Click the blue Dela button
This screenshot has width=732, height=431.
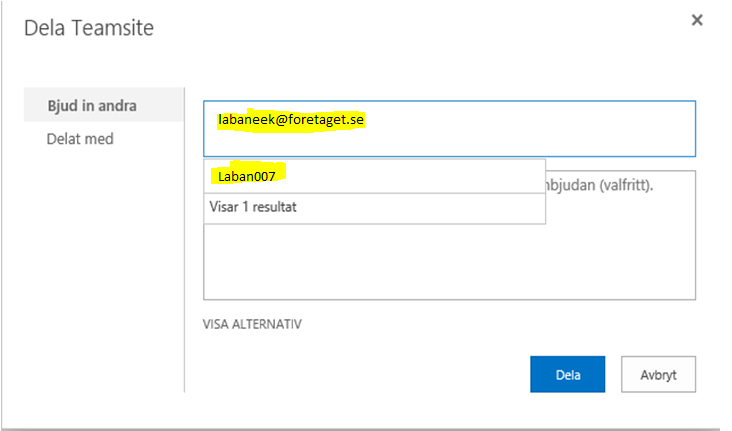567,374
